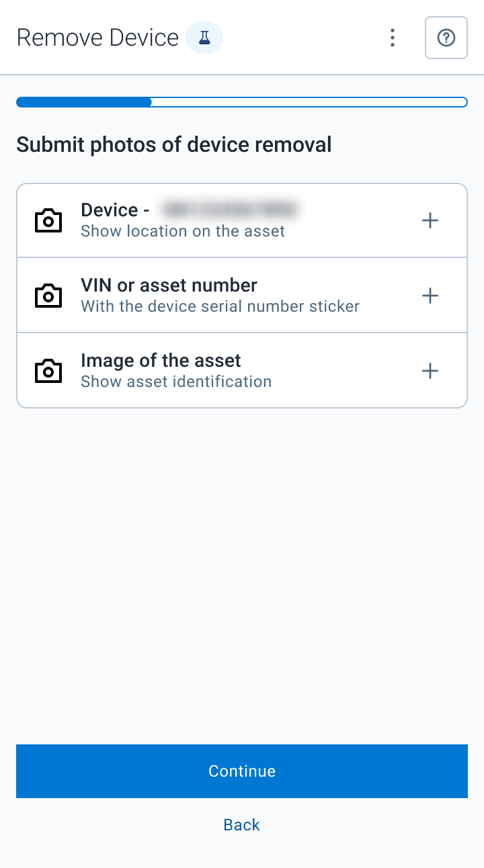Go Back using the Back link
The height and width of the screenshot is (868, 484).
(242, 825)
